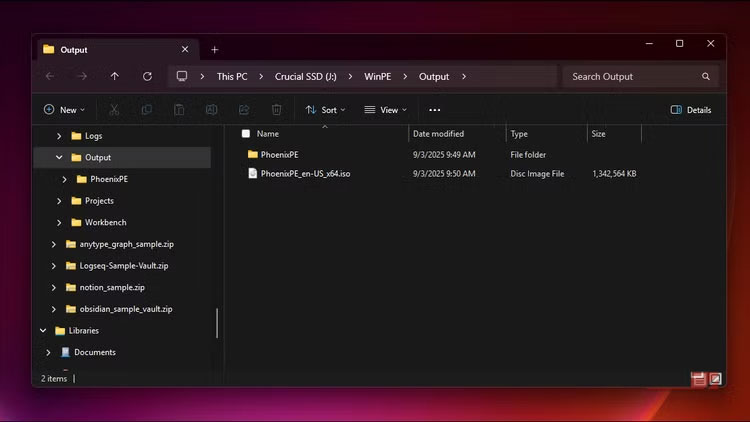Navigate to This PC breadcrumb
The height and width of the screenshot is (422, 750).
[x=232, y=77]
